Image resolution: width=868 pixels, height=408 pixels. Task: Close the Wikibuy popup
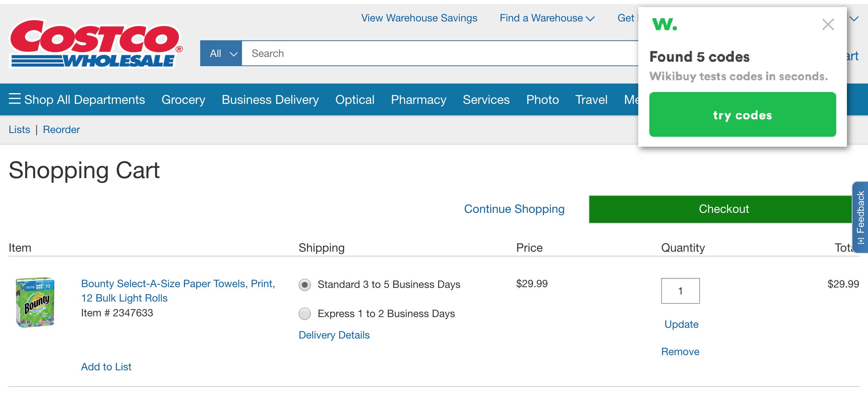pos(828,24)
